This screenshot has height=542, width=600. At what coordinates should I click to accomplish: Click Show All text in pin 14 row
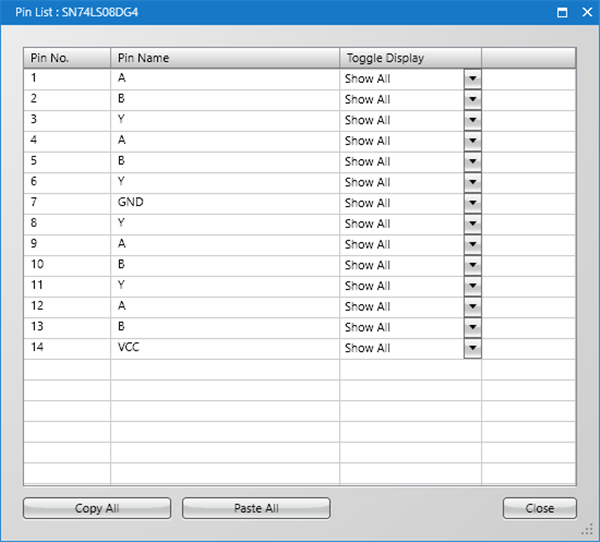click(367, 348)
